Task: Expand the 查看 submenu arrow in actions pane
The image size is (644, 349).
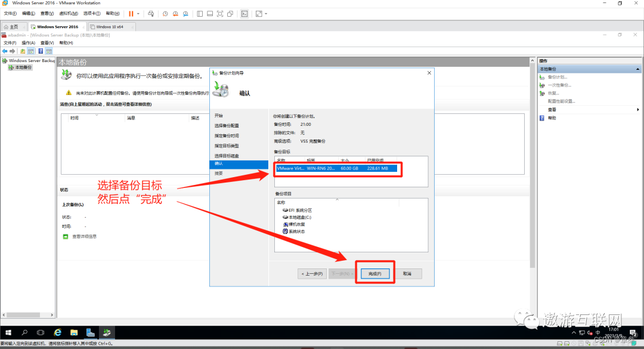Action: pyautogui.click(x=637, y=110)
